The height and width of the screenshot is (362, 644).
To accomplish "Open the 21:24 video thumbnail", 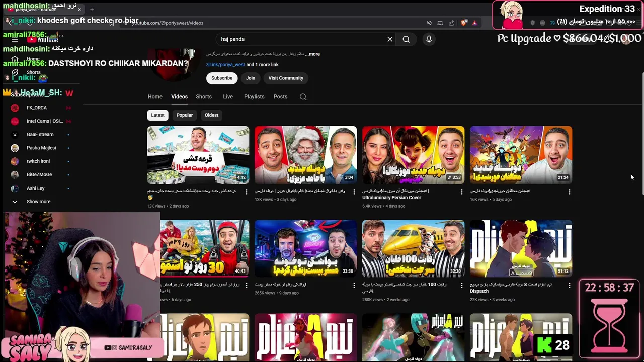I will pos(521,155).
